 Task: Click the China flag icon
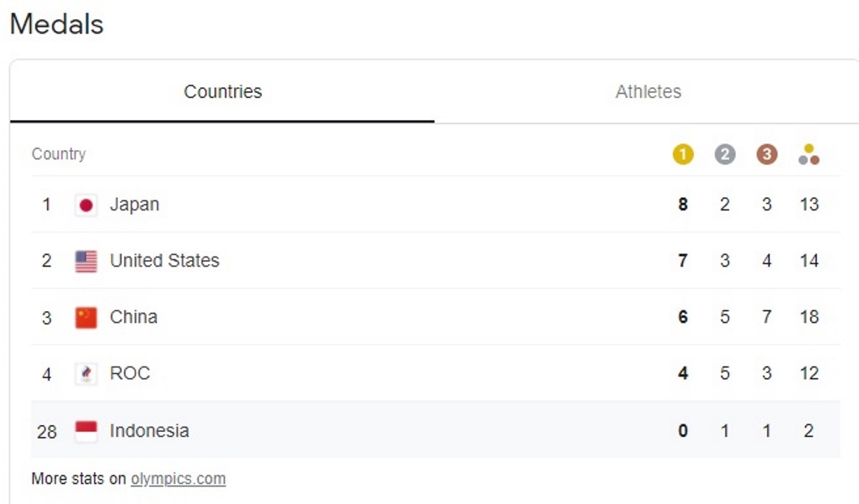tap(86, 318)
